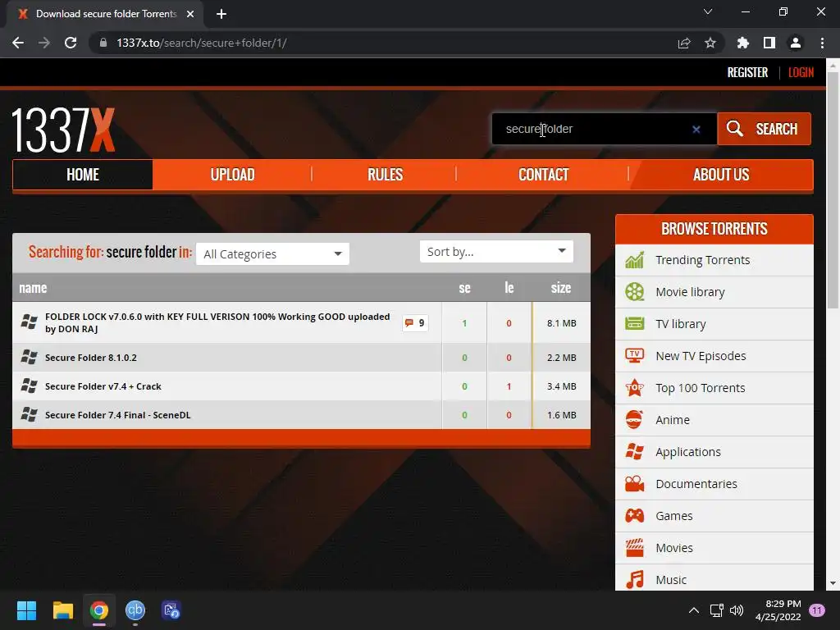Click the taskbar volume icon
This screenshot has height=630, width=840.
[737, 610]
